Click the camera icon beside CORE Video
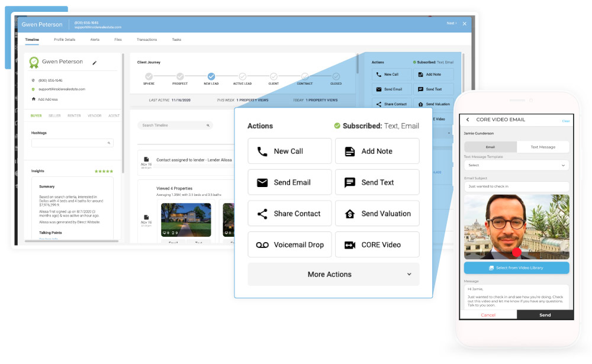 tap(350, 245)
